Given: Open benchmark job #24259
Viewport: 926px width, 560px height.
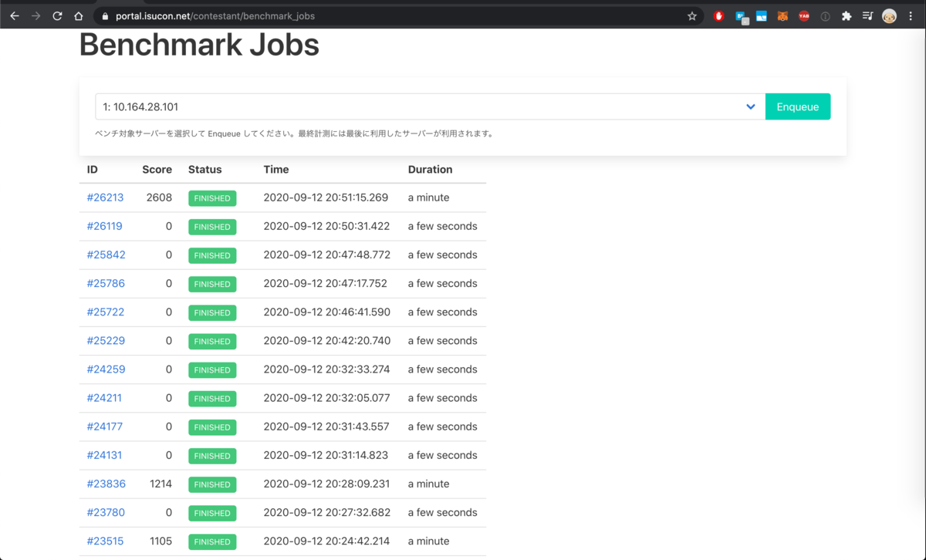Looking at the screenshot, I should 106,369.
